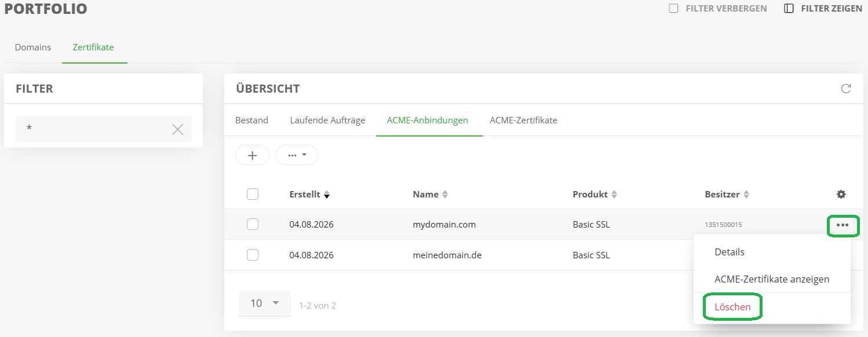This screenshot has height=337, width=868.
Task: Click the meinedomain.de name cell
Action: coord(447,255)
